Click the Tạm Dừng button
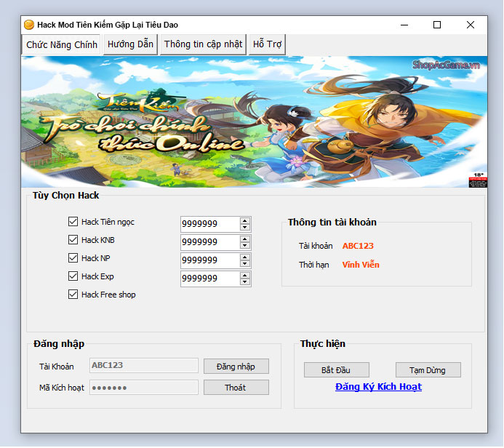 [x=428, y=370]
